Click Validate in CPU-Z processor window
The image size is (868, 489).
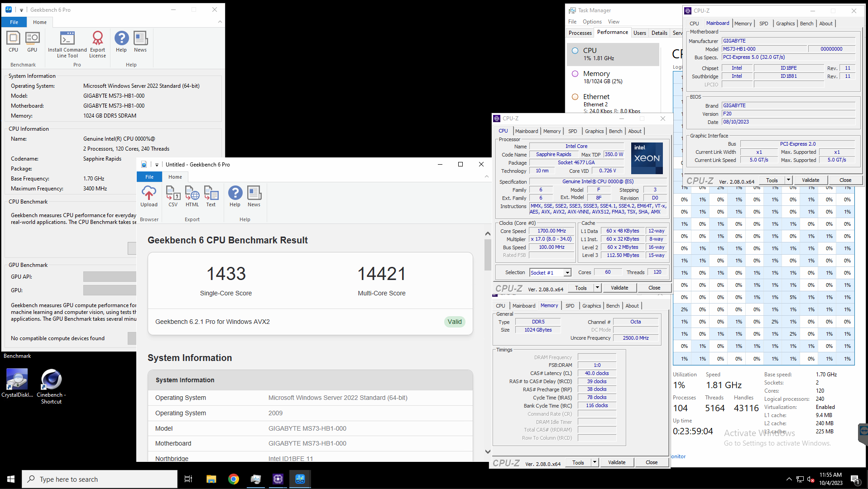pyautogui.click(x=619, y=288)
